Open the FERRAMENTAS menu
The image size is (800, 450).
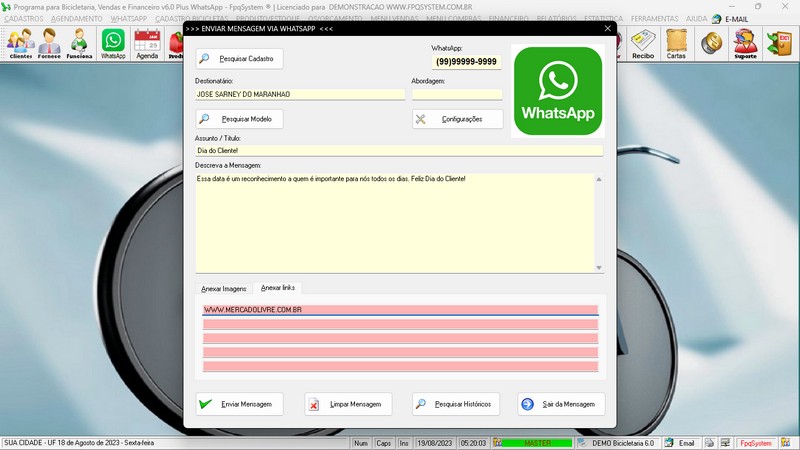[x=655, y=19]
